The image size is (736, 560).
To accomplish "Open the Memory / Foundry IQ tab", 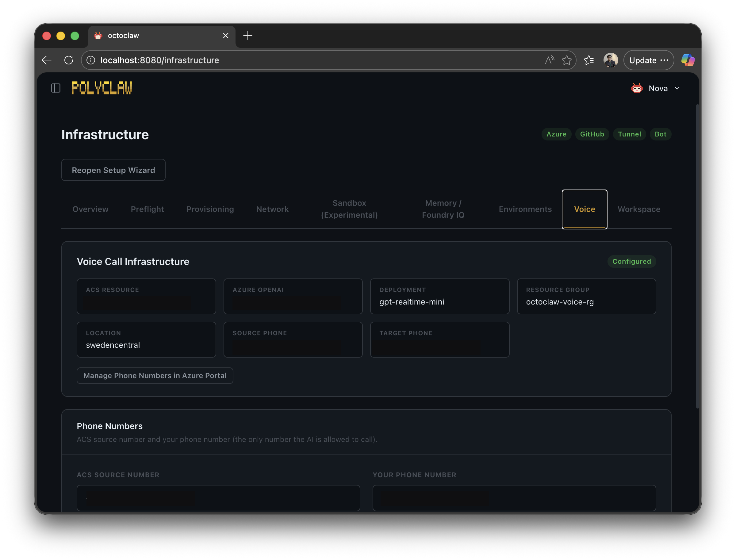I will pos(443,209).
